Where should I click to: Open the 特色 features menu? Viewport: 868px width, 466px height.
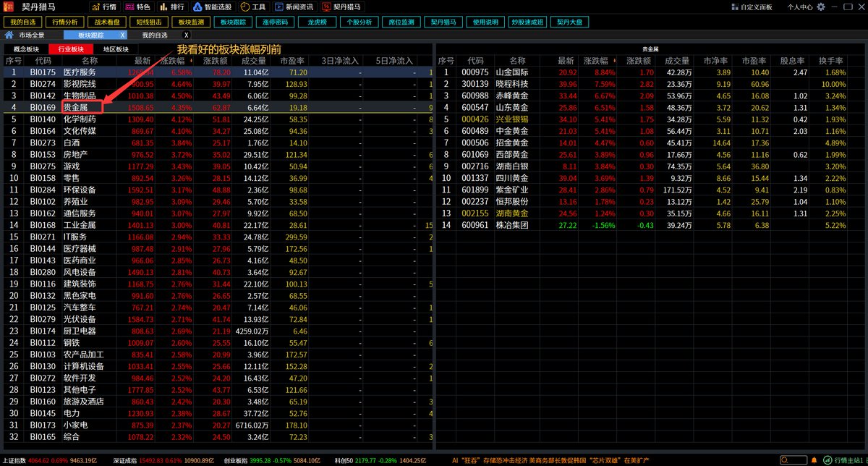point(137,7)
